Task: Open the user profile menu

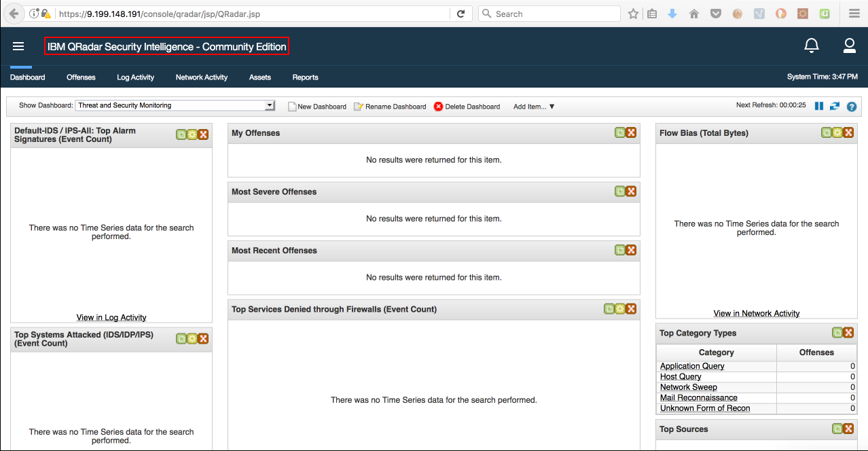Action: click(x=849, y=46)
